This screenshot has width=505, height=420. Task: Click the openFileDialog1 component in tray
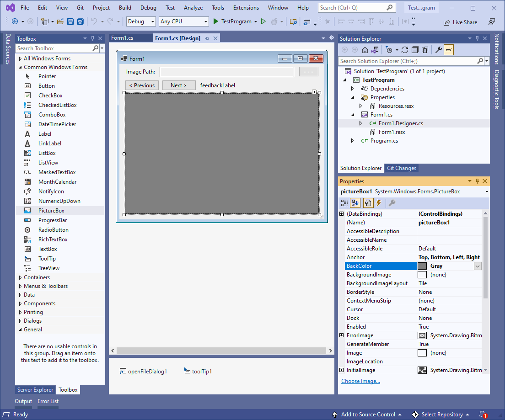pos(143,371)
